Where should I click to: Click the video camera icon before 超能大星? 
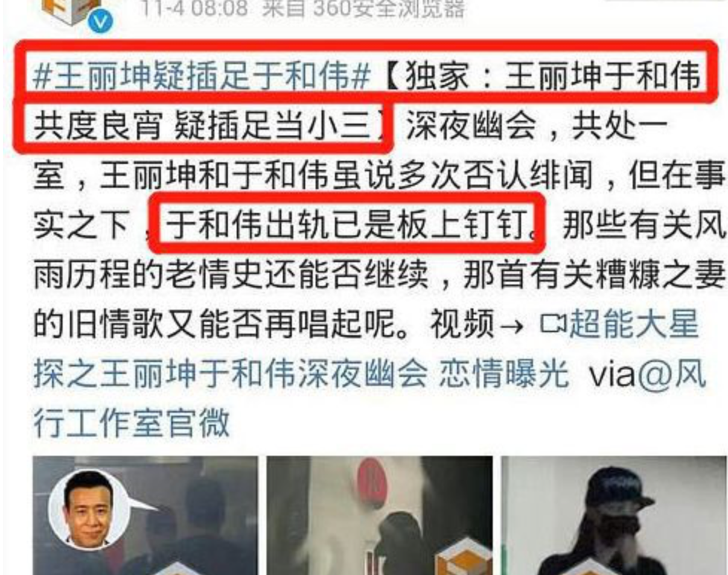(553, 324)
